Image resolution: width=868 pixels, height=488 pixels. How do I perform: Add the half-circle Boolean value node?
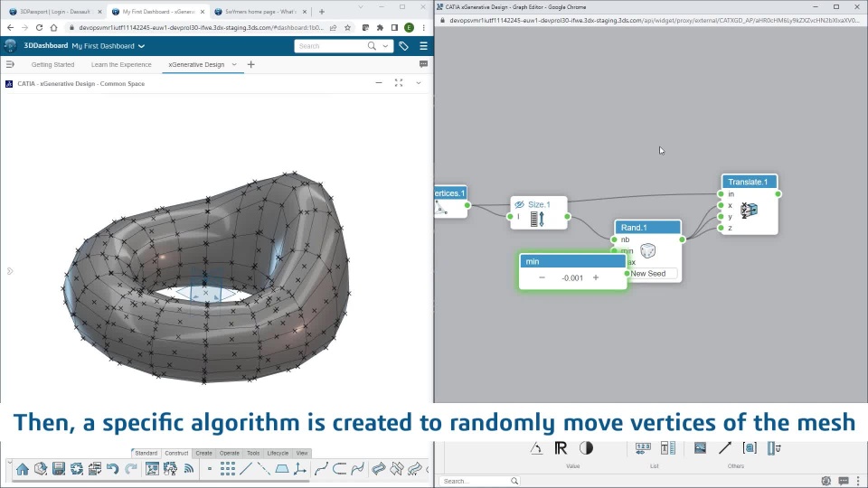pyautogui.click(x=586, y=448)
